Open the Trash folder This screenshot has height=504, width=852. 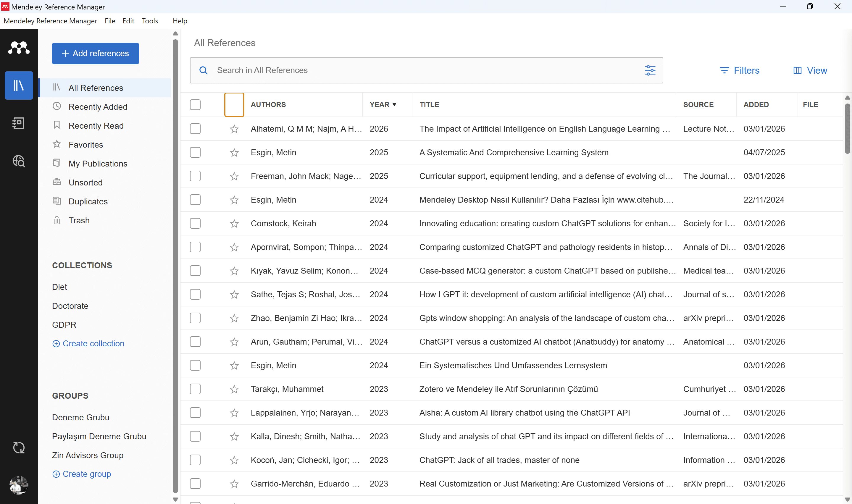click(x=105, y=220)
